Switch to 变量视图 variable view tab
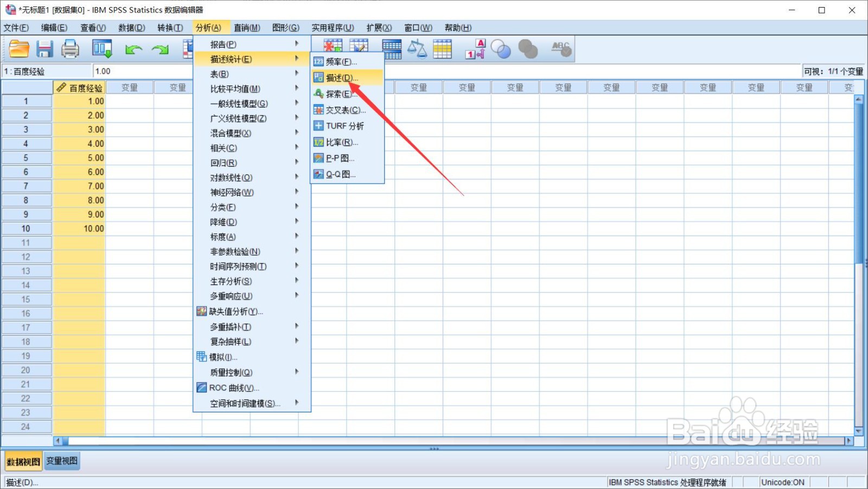 coord(62,461)
